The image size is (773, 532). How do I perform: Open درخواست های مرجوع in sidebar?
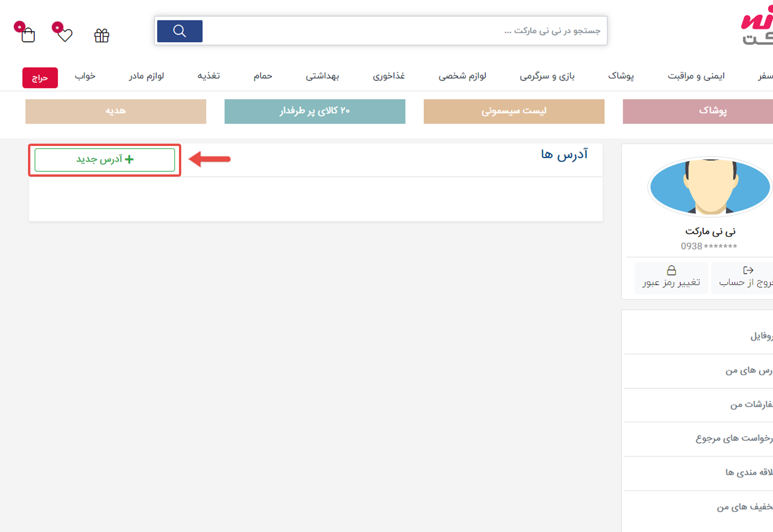733,438
